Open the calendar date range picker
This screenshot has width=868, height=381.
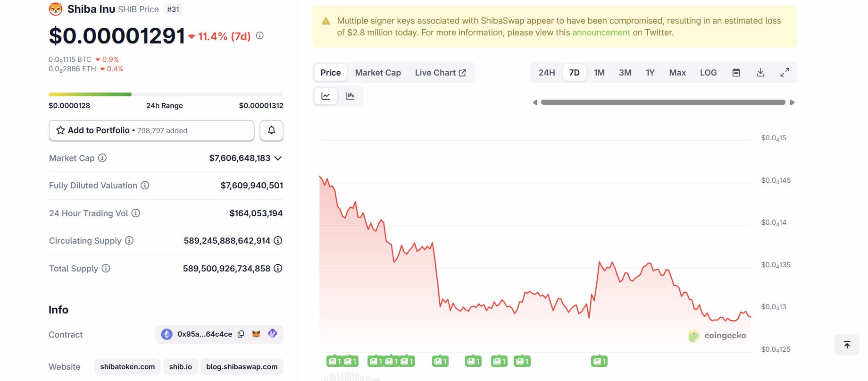coord(736,73)
